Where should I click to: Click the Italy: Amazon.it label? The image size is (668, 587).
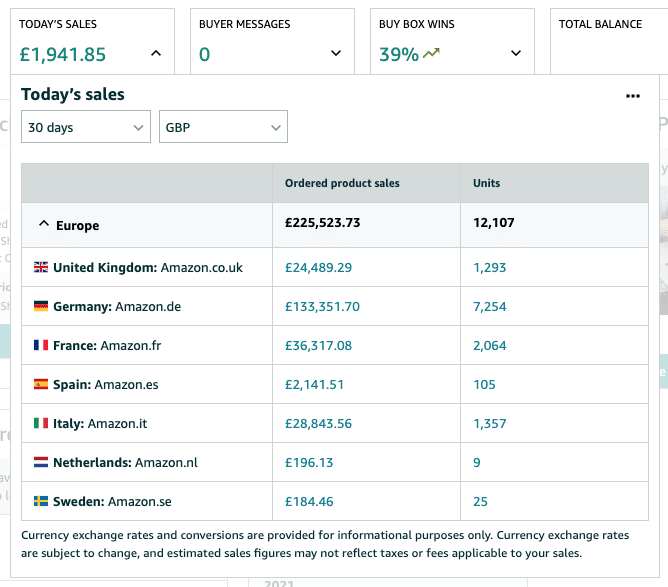[100, 423]
